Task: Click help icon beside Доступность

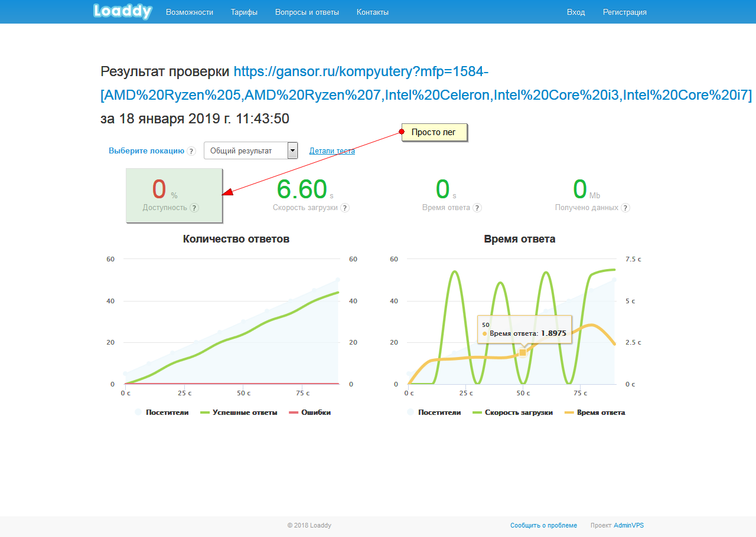Action: (x=194, y=208)
